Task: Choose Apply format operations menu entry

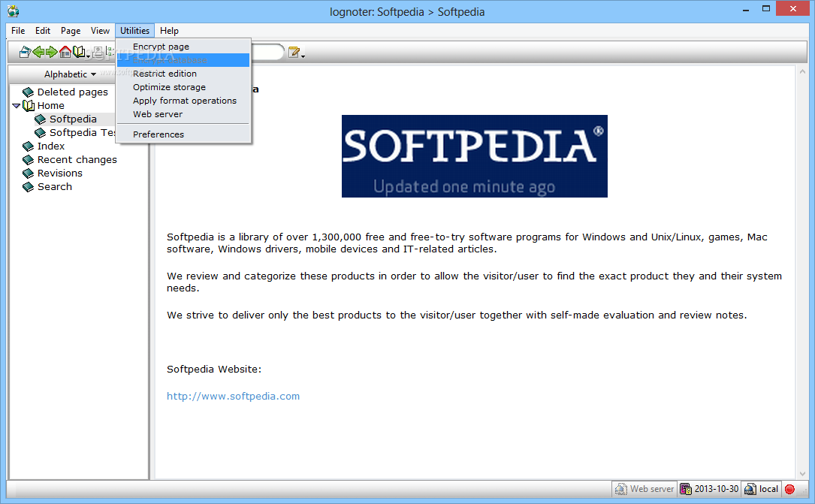Action: tap(183, 101)
